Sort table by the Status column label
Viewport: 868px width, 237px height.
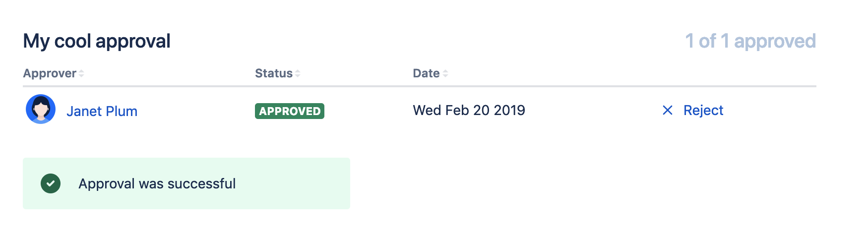(x=274, y=73)
